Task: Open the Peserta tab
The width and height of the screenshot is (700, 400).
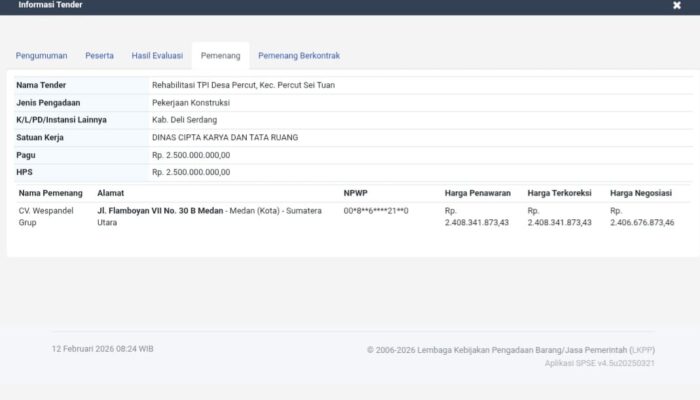Action: click(x=99, y=56)
